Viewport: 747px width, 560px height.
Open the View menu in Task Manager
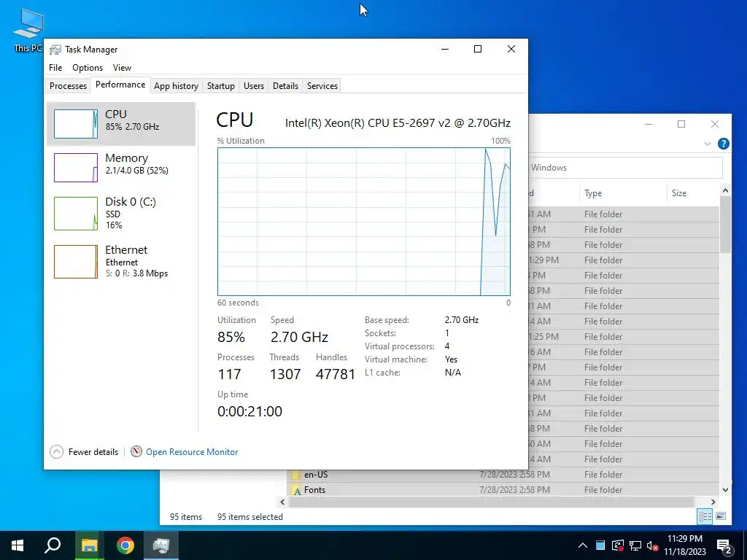tap(122, 68)
